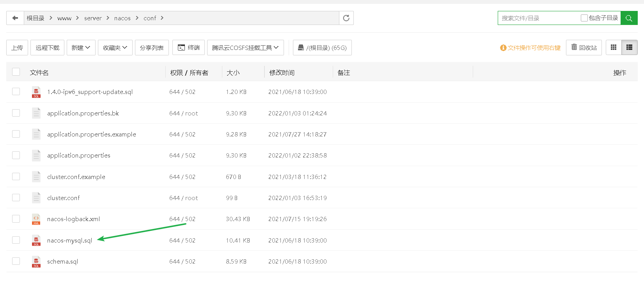Open application.properties.example file name
Screen dimensions: 644x296
point(92,134)
